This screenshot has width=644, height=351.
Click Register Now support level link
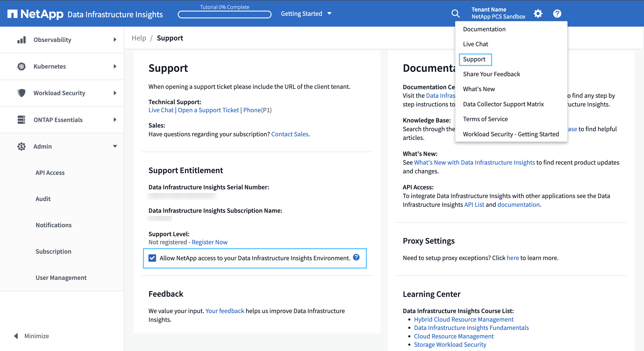click(209, 242)
